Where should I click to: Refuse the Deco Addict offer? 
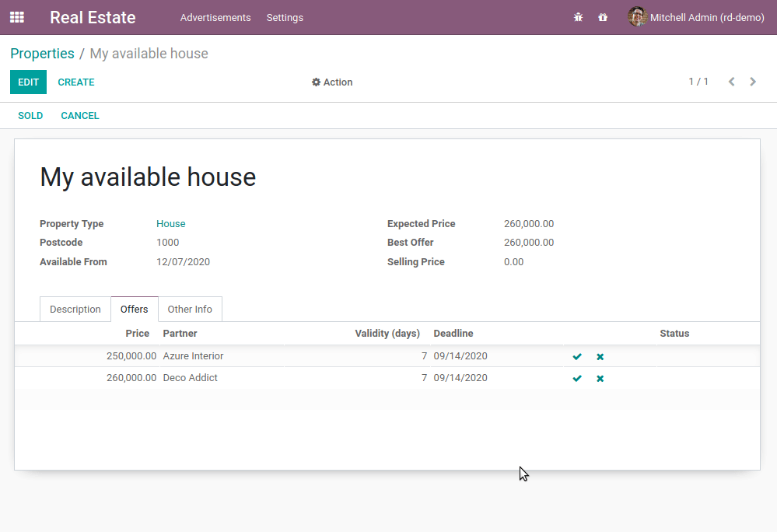pos(600,379)
